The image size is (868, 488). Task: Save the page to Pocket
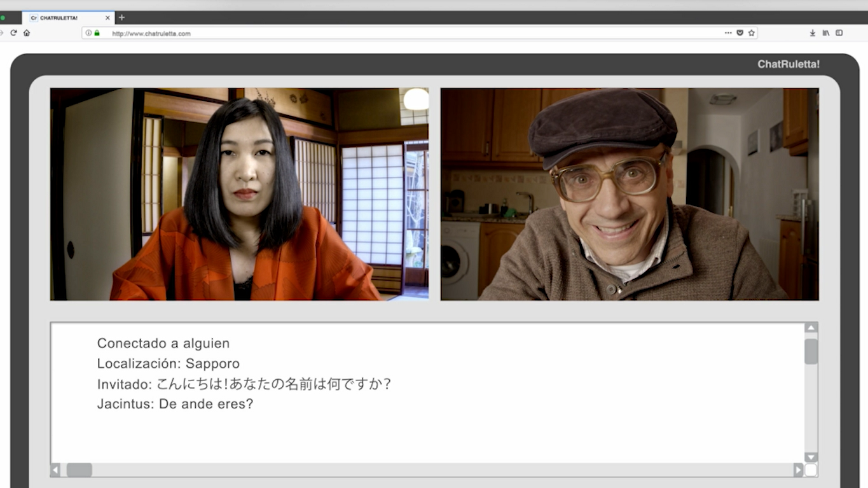pos(740,33)
